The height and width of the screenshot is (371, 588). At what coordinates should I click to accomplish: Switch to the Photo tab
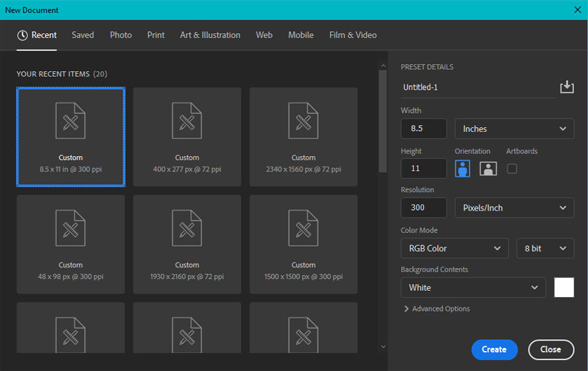point(121,35)
